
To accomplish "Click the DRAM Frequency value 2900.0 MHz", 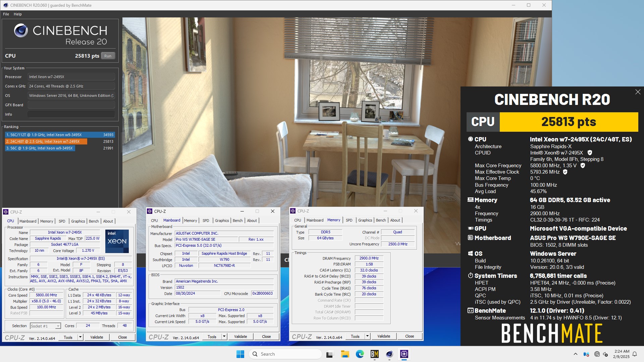I will [369, 258].
